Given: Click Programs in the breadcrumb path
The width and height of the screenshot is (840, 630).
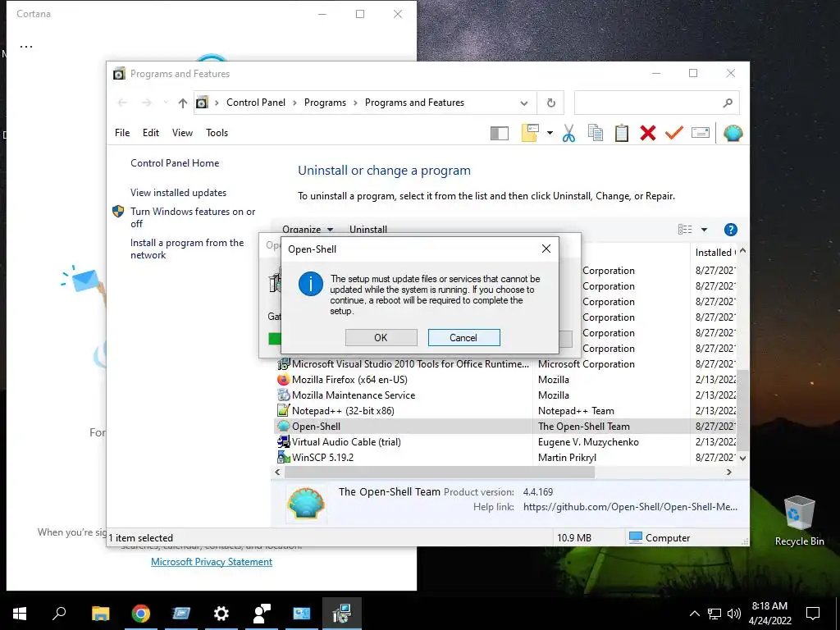Looking at the screenshot, I should click(325, 103).
